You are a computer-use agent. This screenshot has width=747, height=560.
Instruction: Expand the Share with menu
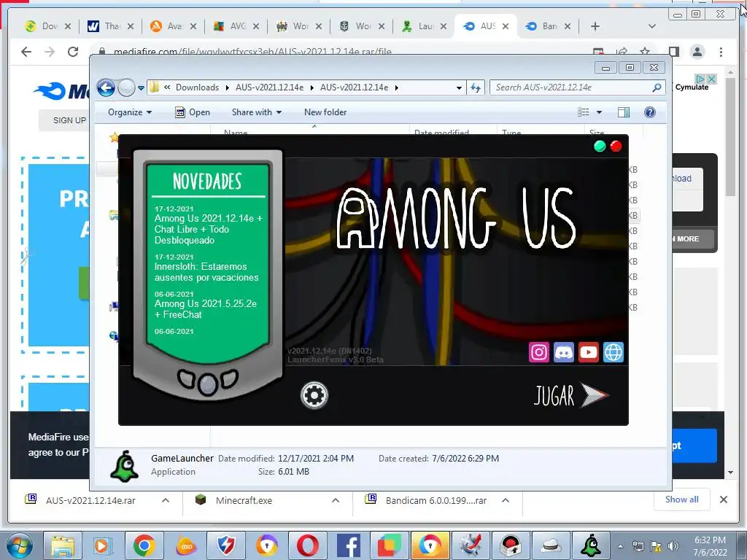256,112
